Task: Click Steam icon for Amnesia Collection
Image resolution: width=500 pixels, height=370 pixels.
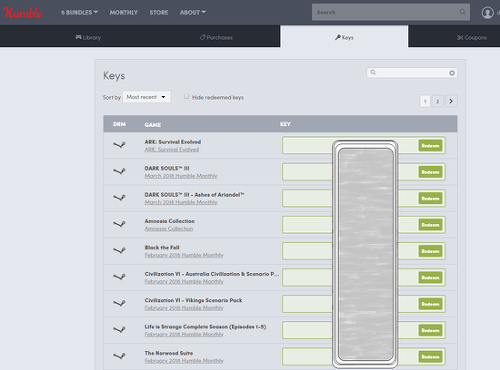Action: pos(119,224)
